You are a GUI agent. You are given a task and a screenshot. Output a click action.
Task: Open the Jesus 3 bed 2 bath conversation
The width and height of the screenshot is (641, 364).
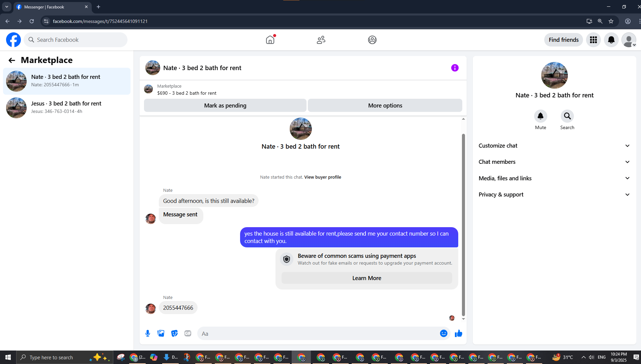pos(67,108)
